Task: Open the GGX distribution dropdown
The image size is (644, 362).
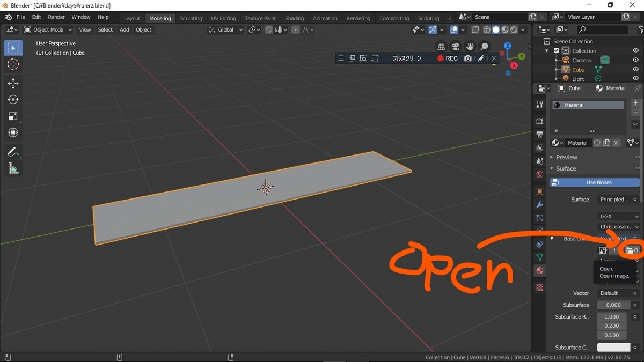Action: coord(619,216)
